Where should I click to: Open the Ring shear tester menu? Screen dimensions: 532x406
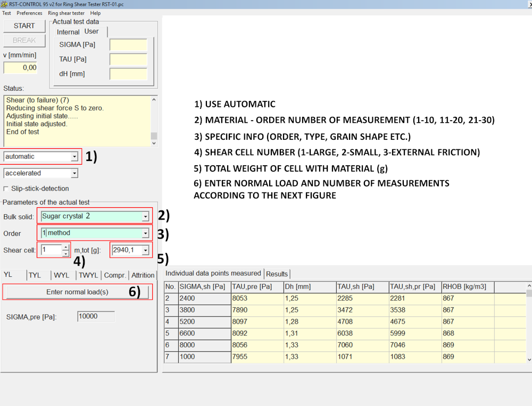pyautogui.click(x=66, y=13)
